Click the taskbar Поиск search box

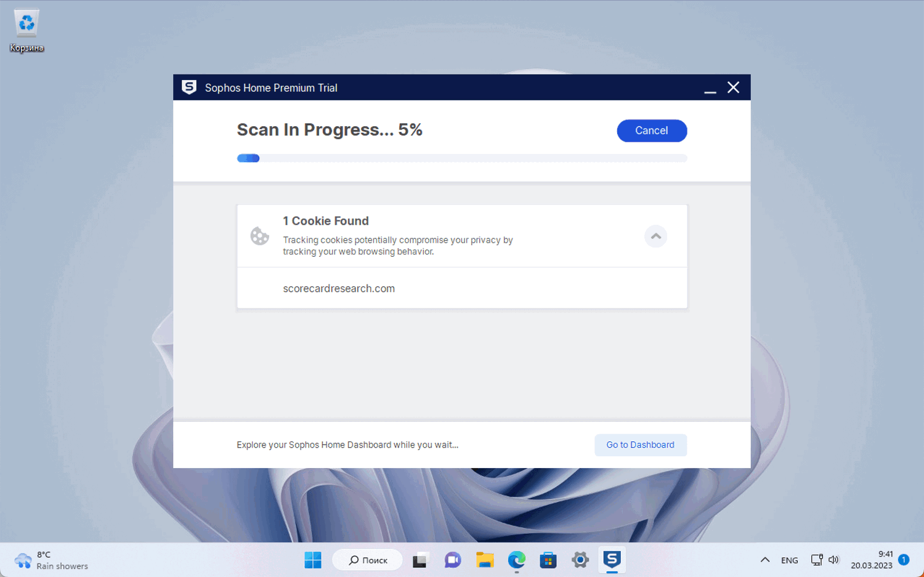pos(368,560)
